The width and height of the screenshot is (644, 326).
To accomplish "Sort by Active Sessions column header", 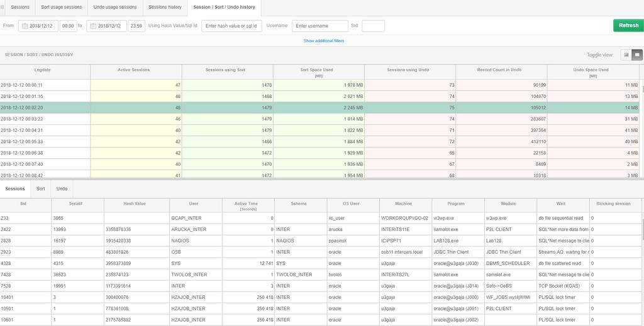I will click(x=136, y=72).
